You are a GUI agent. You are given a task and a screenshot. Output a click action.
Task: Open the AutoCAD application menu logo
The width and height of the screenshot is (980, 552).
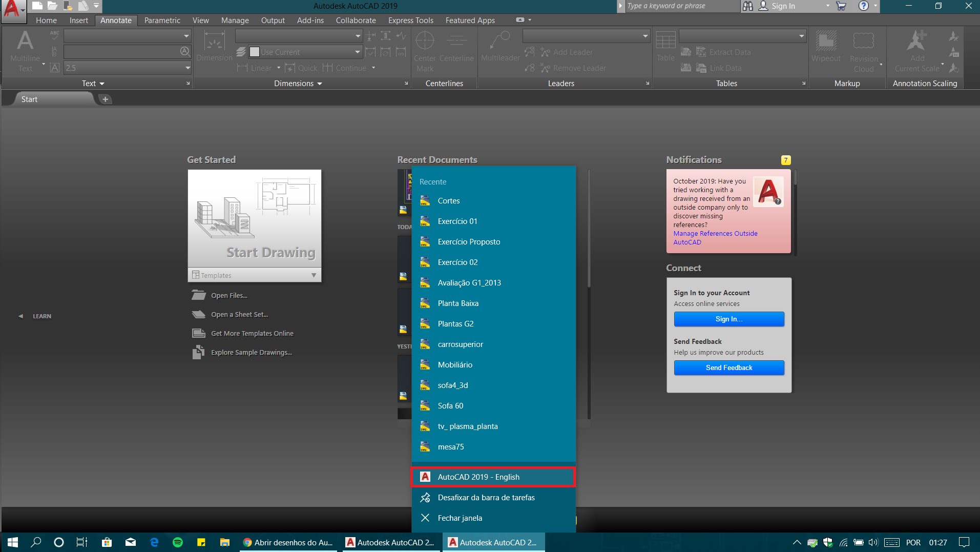pos(12,10)
